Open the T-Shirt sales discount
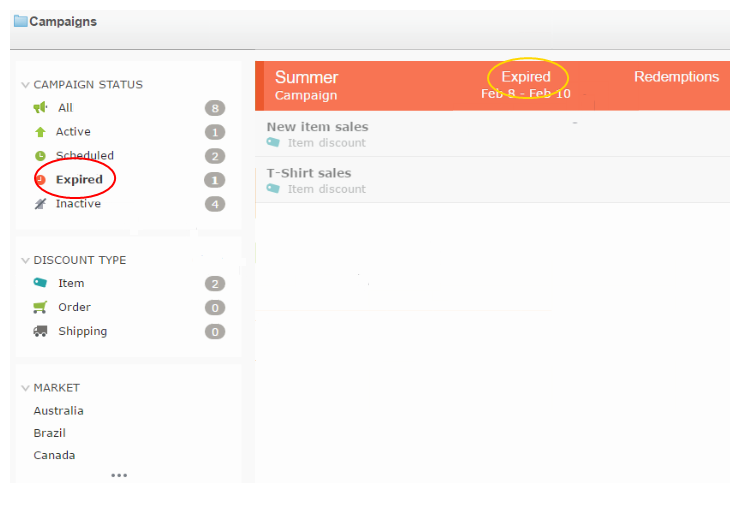 coord(309,173)
